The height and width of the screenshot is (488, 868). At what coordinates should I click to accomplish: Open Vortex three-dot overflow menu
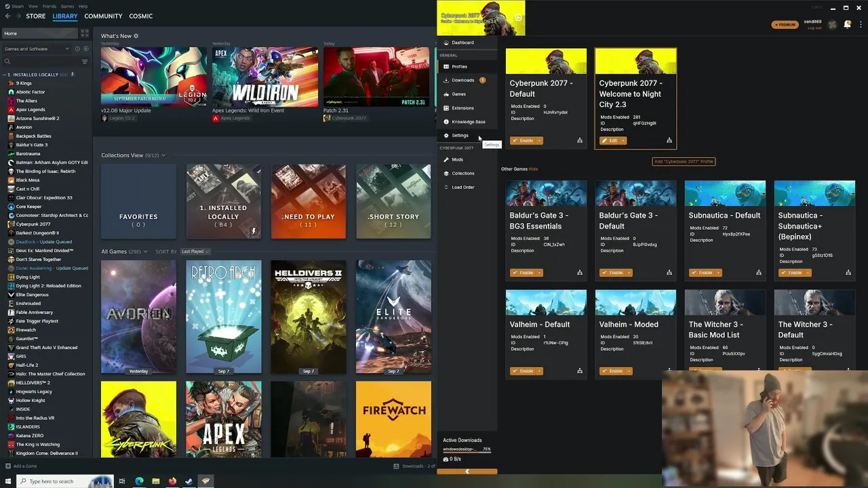point(861,24)
